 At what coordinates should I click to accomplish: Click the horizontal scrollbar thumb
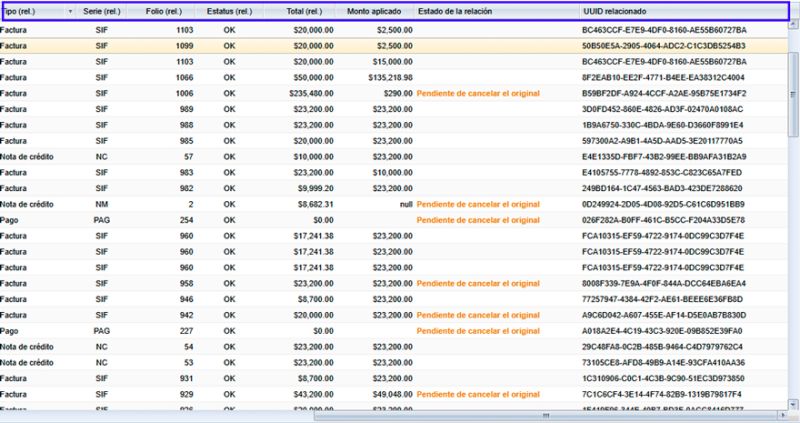click(x=546, y=415)
